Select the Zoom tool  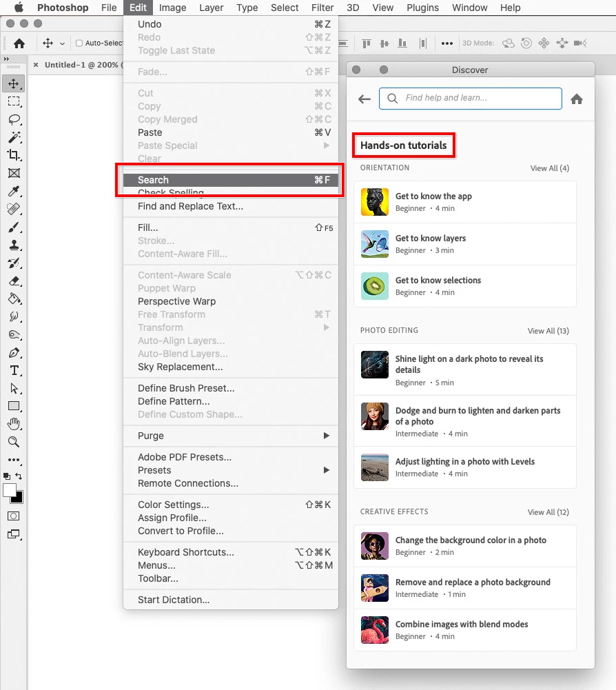[x=14, y=442]
